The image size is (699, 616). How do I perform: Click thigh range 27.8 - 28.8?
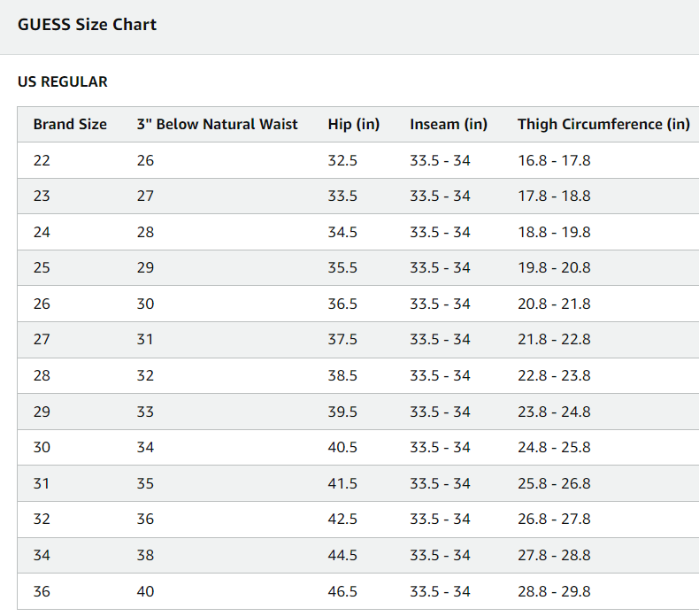554,555
